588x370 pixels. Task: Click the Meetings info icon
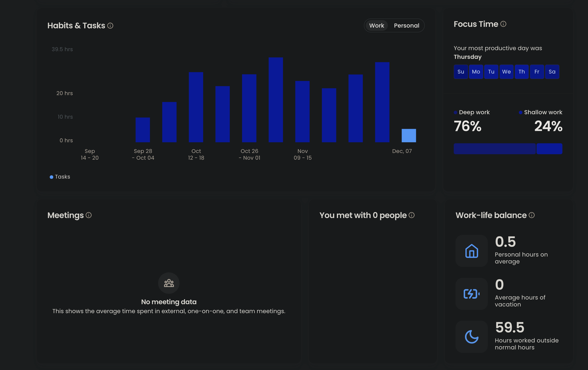(x=89, y=215)
